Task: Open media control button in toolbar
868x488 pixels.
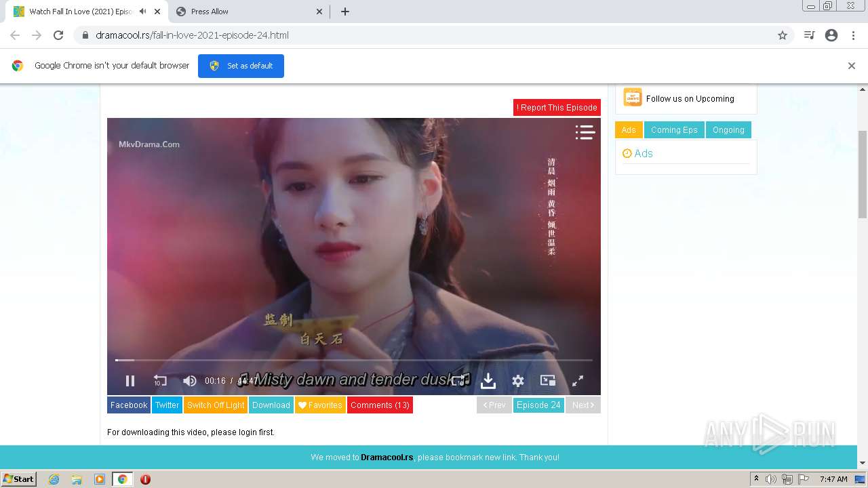Action: point(809,35)
